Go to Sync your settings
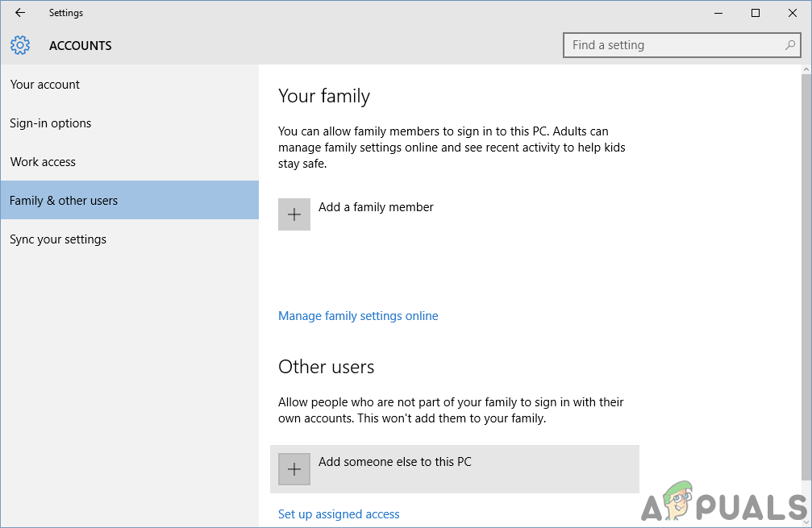 [58, 239]
